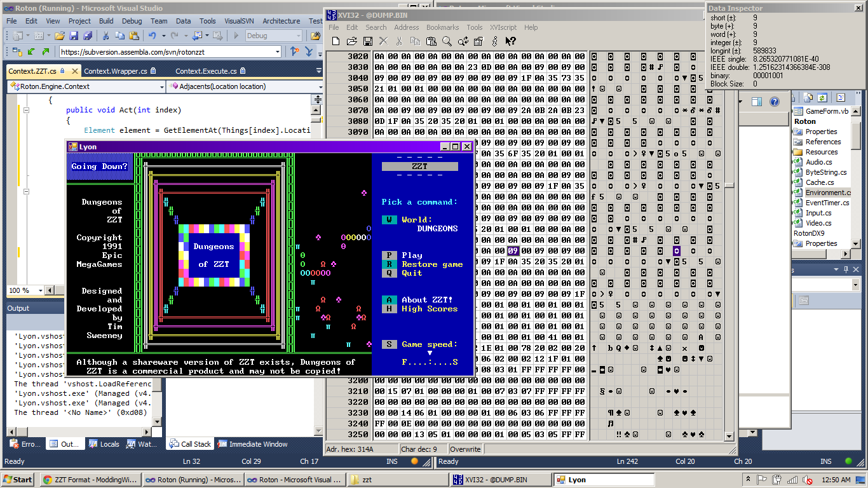Click the Overwrite mode indicator in XVI32
The image size is (868, 488).
tap(466, 449)
